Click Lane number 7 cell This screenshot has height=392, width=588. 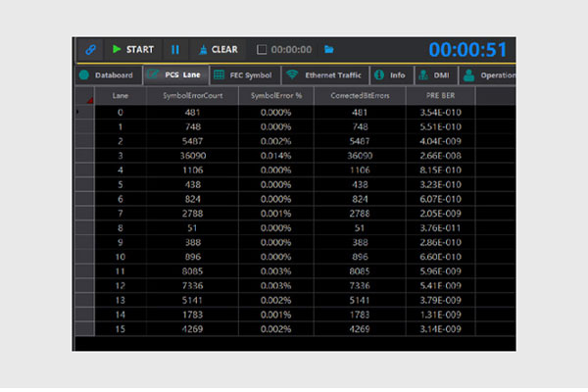(120, 214)
